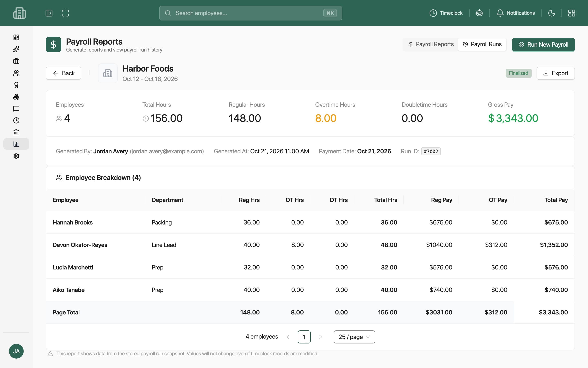Open the stacked cubes sidebar icon
This screenshot has width=588, height=368.
pyautogui.click(x=16, y=97)
